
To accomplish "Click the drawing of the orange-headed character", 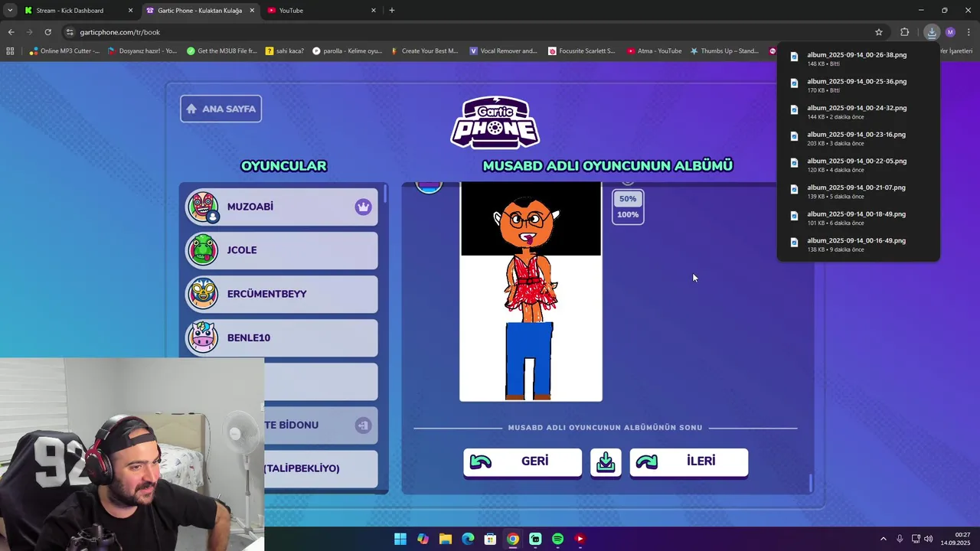I will [531, 291].
